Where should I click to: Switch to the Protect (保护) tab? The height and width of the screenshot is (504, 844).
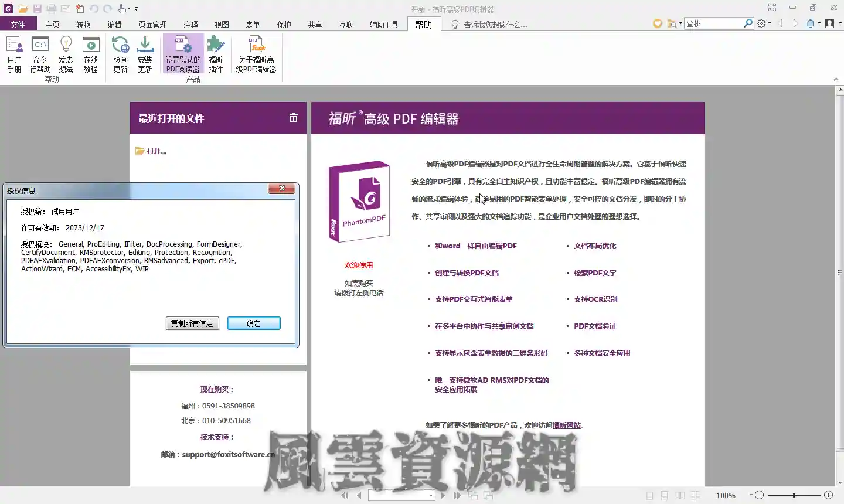[x=284, y=24]
